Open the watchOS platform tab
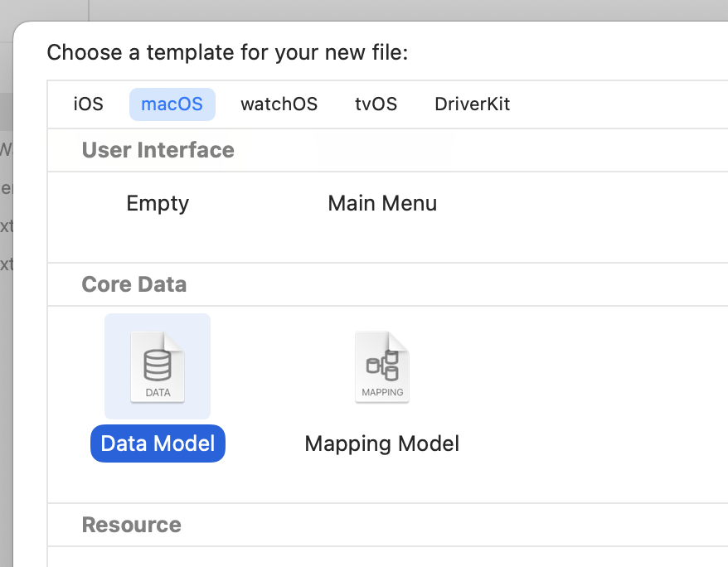This screenshot has width=728, height=567. coord(279,104)
